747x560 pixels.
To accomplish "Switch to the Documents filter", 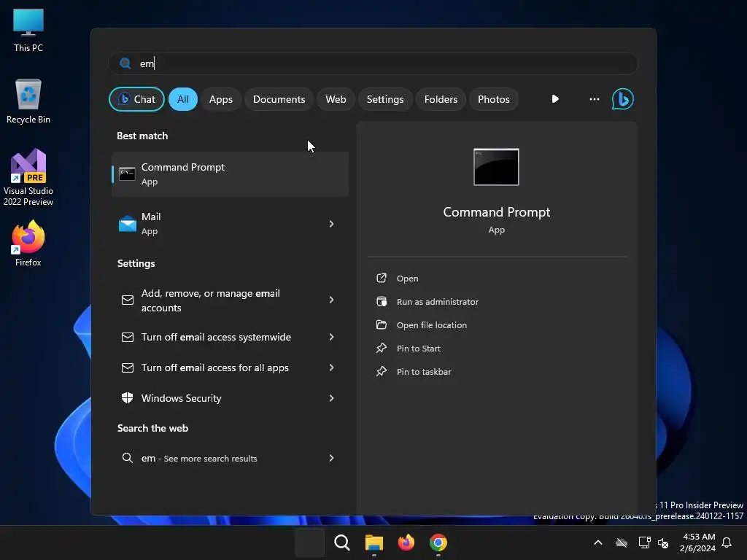I will point(279,99).
